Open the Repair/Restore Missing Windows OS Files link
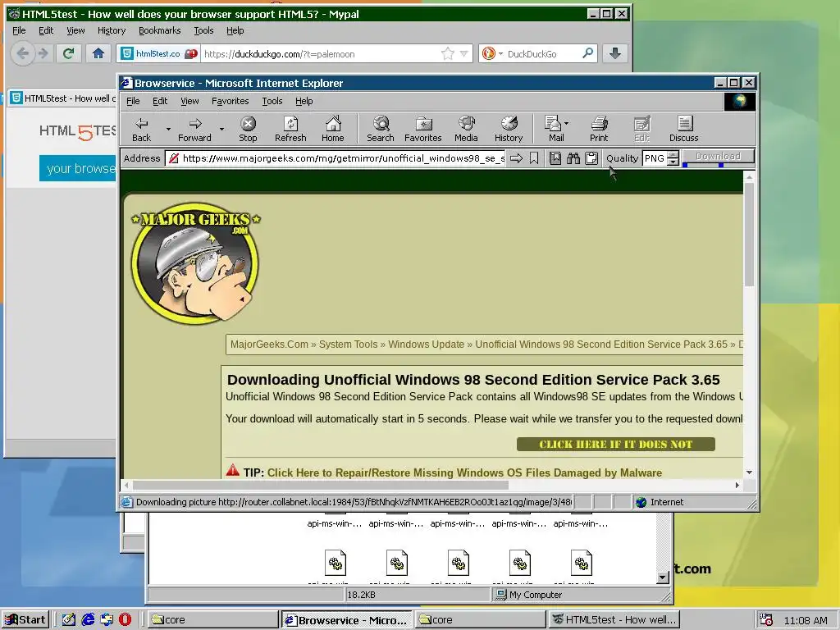The height and width of the screenshot is (630, 840). click(464, 473)
